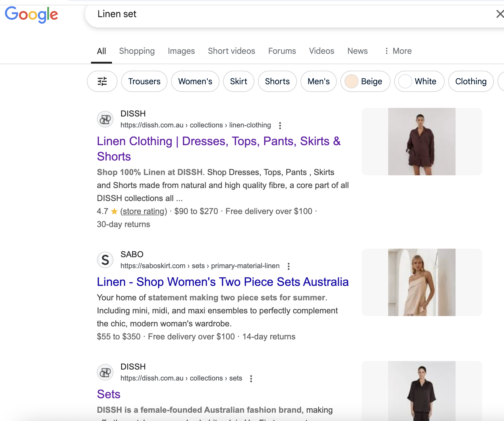This screenshot has width=504, height=421.
Task: Open the store rating link
Action: [144, 211]
